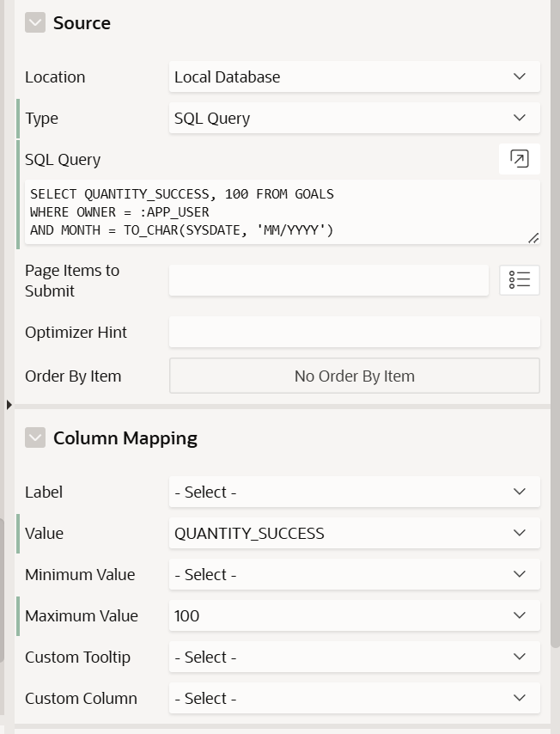Open the SQL Query code editor popup icon
The height and width of the screenshot is (734, 560).
pos(519,158)
